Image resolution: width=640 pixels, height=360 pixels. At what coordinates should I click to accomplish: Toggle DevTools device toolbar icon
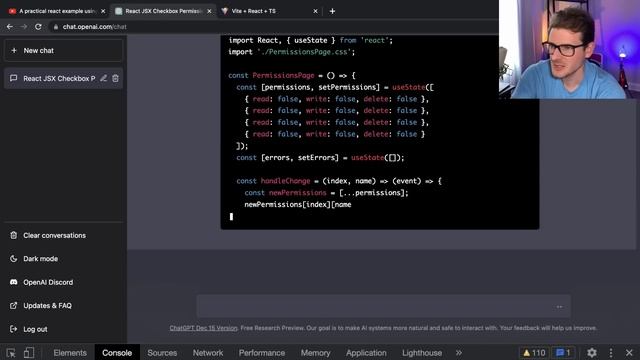tap(29, 353)
